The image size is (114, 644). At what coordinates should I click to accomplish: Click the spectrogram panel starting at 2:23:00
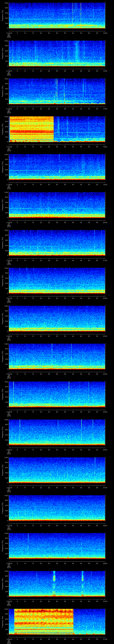[x=57, y=357]
